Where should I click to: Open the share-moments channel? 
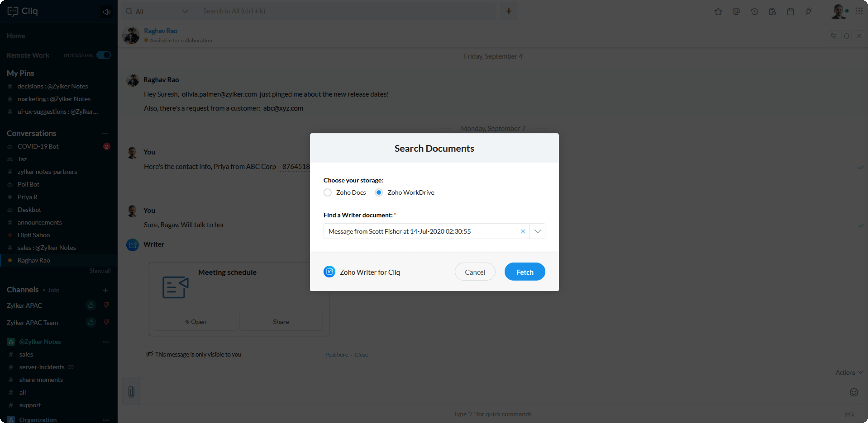pyautogui.click(x=59, y=380)
